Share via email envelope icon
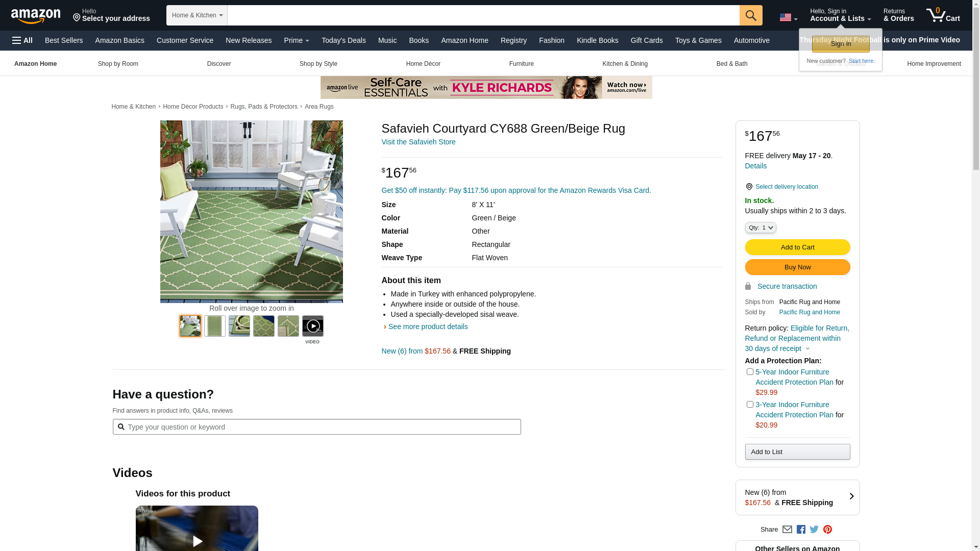Screen dimensions: 980x551 click(x=787, y=530)
